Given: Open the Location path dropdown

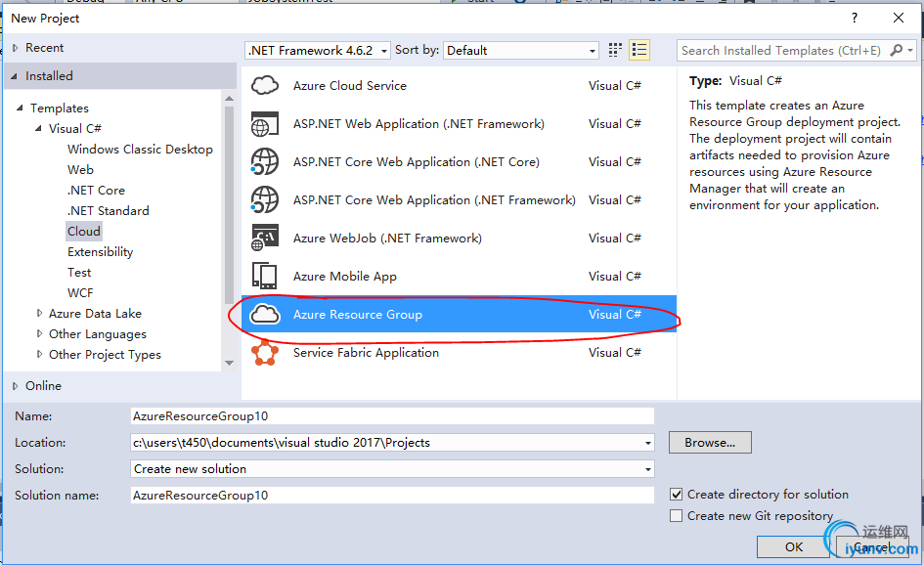Looking at the screenshot, I should point(647,443).
